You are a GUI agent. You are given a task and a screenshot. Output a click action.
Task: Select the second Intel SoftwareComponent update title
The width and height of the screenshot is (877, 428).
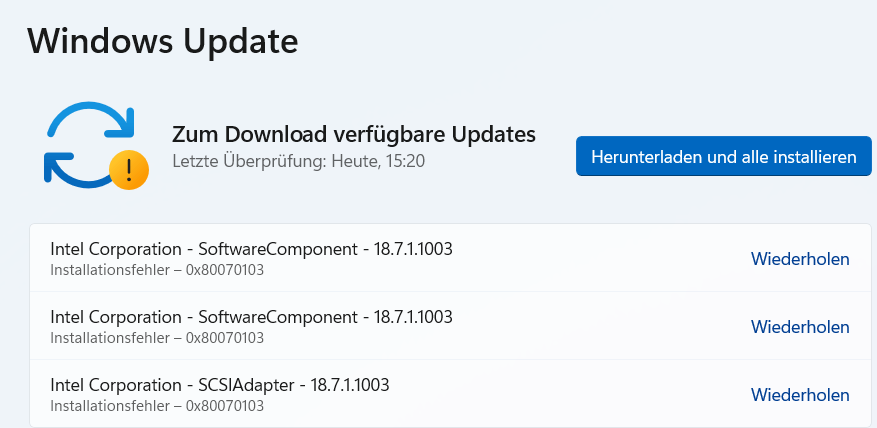tap(251, 317)
